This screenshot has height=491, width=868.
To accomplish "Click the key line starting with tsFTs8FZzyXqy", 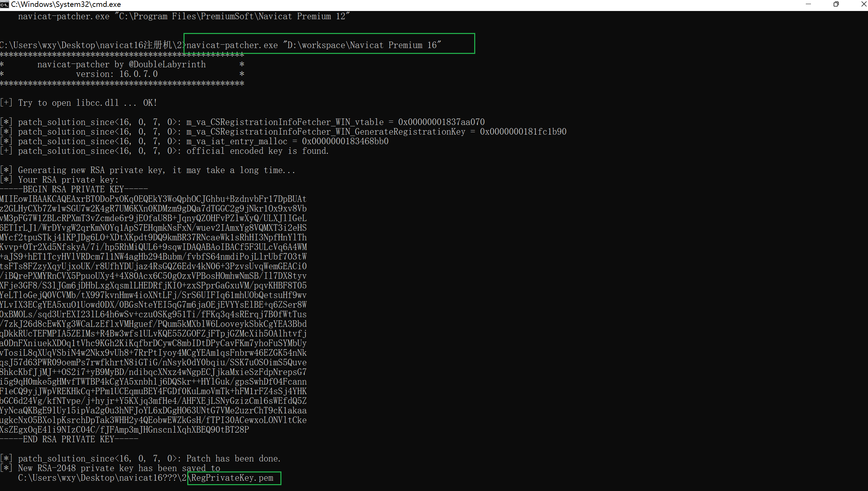I will pos(153,266).
